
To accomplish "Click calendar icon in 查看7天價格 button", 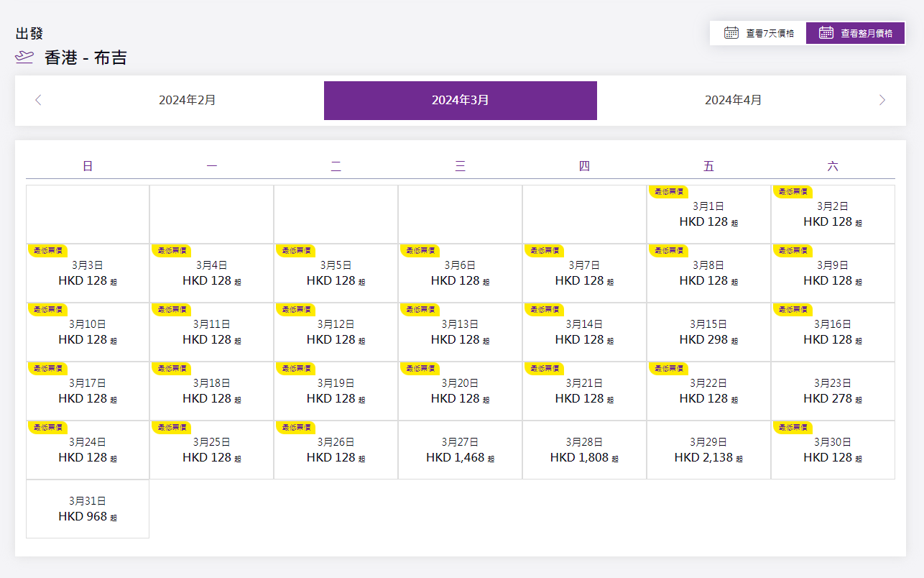I will click(x=731, y=33).
